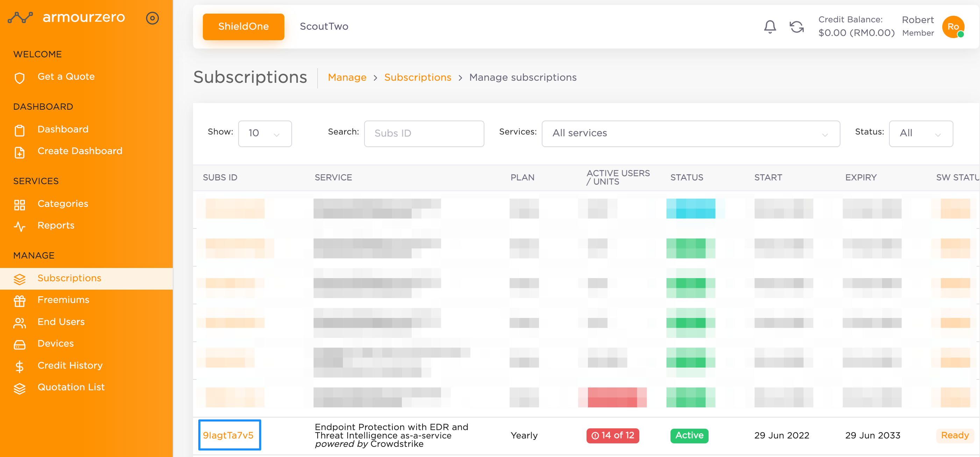Click the Ready software status badge
This screenshot has width=980, height=457.
[x=955, y=435]
